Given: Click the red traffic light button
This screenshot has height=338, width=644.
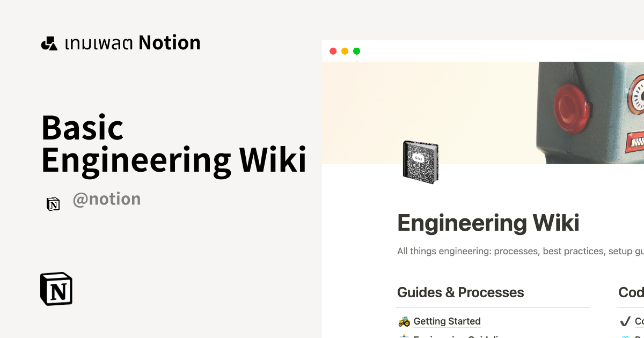Looking at the screenshot, I should (x=333, y=50).
